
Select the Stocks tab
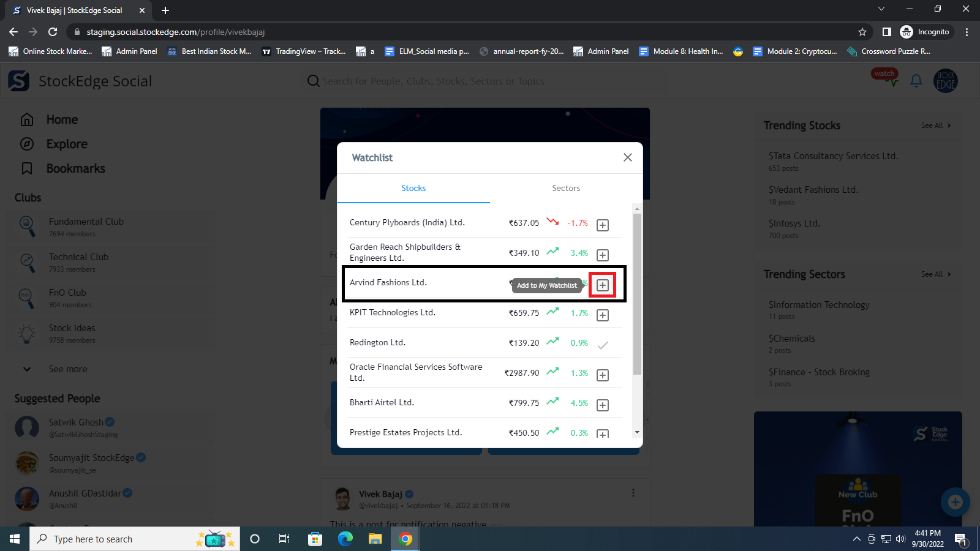click(413, 188)
